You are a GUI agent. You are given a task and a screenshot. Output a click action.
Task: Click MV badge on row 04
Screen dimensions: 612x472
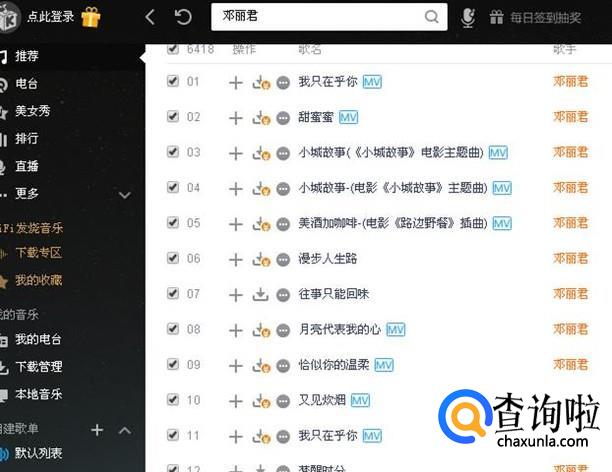pyautogui.click(x=502, y=189)
